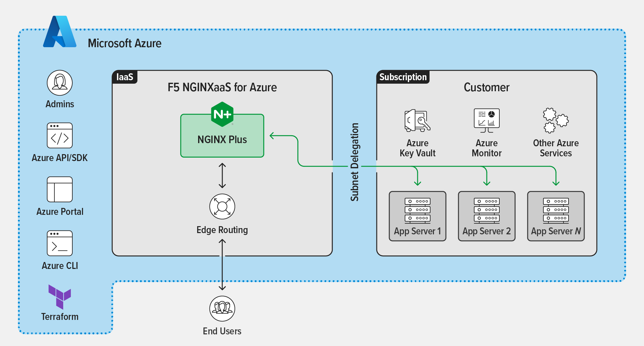This screenshot has width=644, height=346.
Task: Select the Other Azure Services label
Action: (x=556, y=148)
